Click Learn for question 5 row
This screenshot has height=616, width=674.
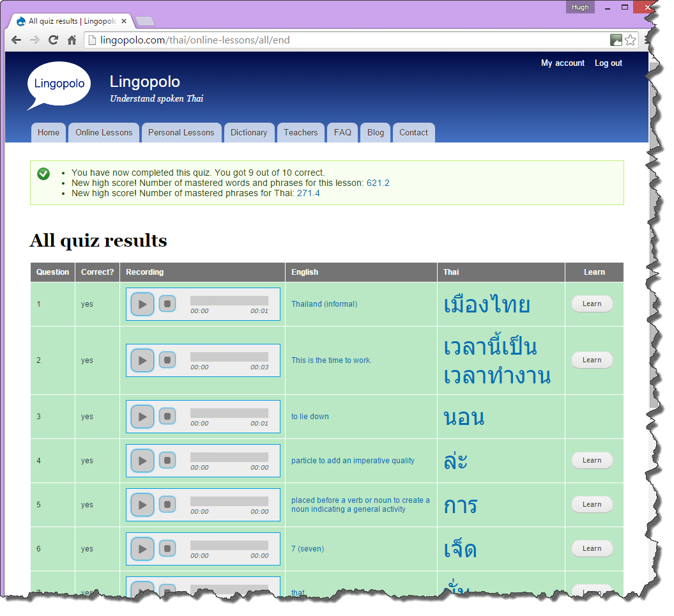pyautogui.click(x=592, y=504)
